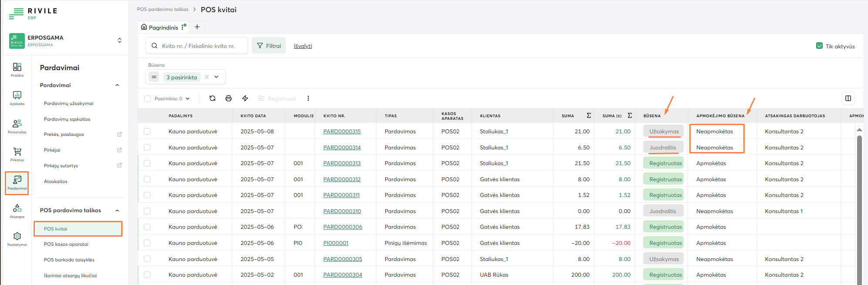Open POS kasos aparatai menu item
The height and width of the screenshot is (285, 868).
pyautogui.click(x=66, y=244)
